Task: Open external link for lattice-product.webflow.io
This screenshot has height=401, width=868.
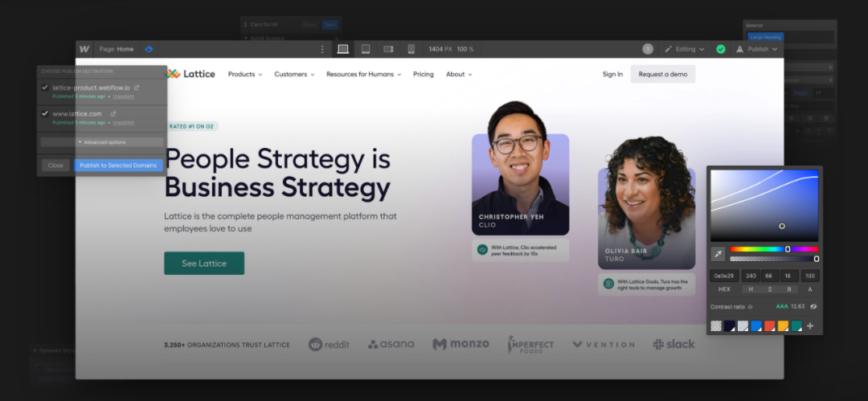Action: [x=137, y=88]
